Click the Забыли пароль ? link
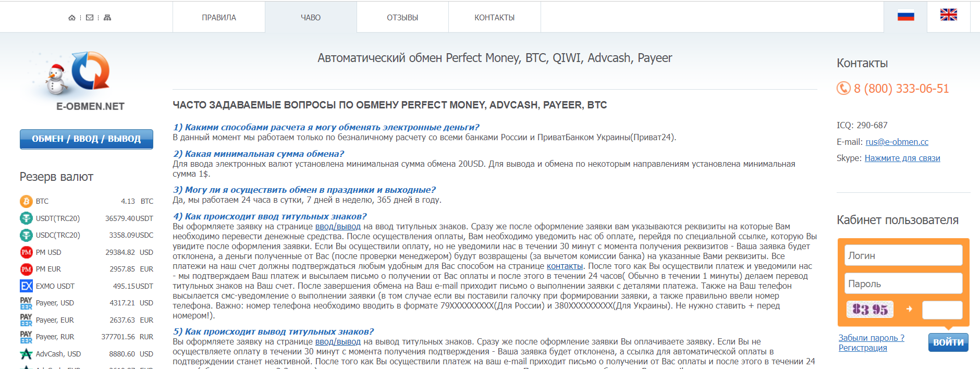Viewport: 980px width, 369px height. 871,338
